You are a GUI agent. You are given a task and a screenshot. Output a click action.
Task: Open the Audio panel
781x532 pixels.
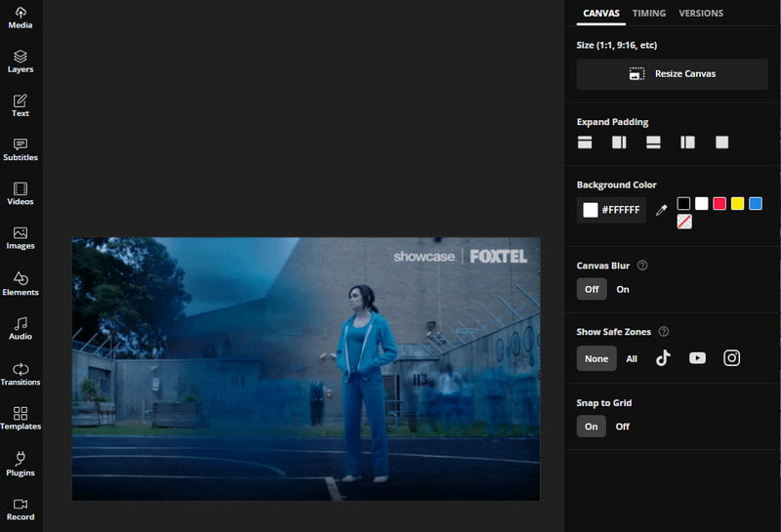click(x=21, y=329)
